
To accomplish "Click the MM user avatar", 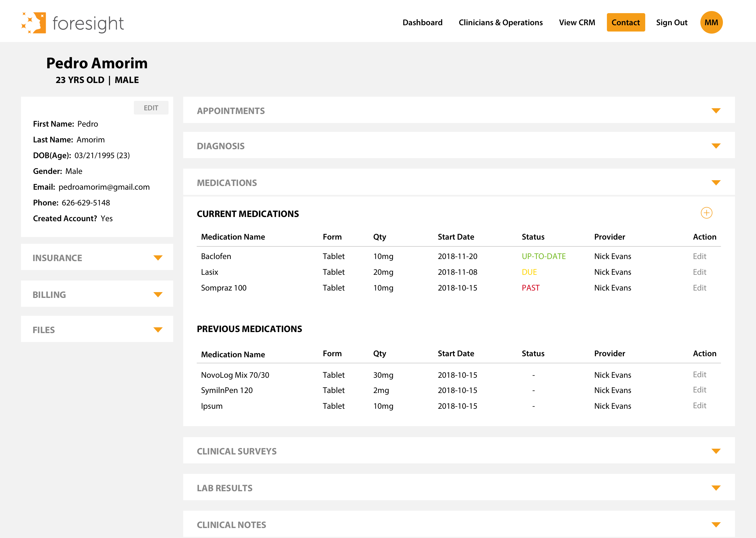I will click(711, 23).
